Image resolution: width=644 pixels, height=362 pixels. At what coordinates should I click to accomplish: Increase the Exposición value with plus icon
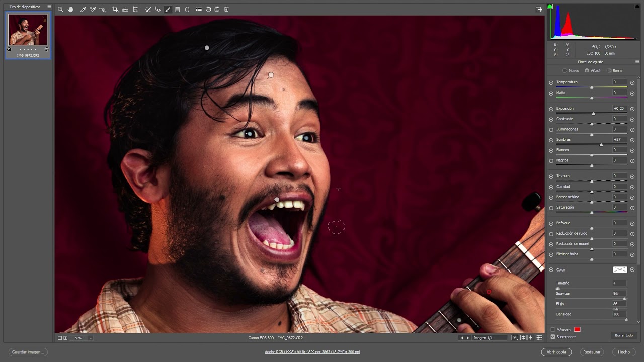point(632,109)
